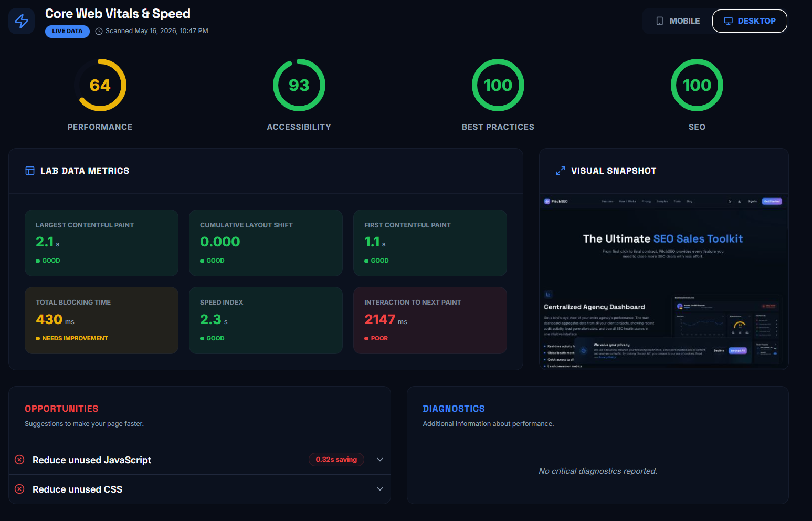Open the Reduce unused CSS row
The image size is (812, 521).
(199, 489)
